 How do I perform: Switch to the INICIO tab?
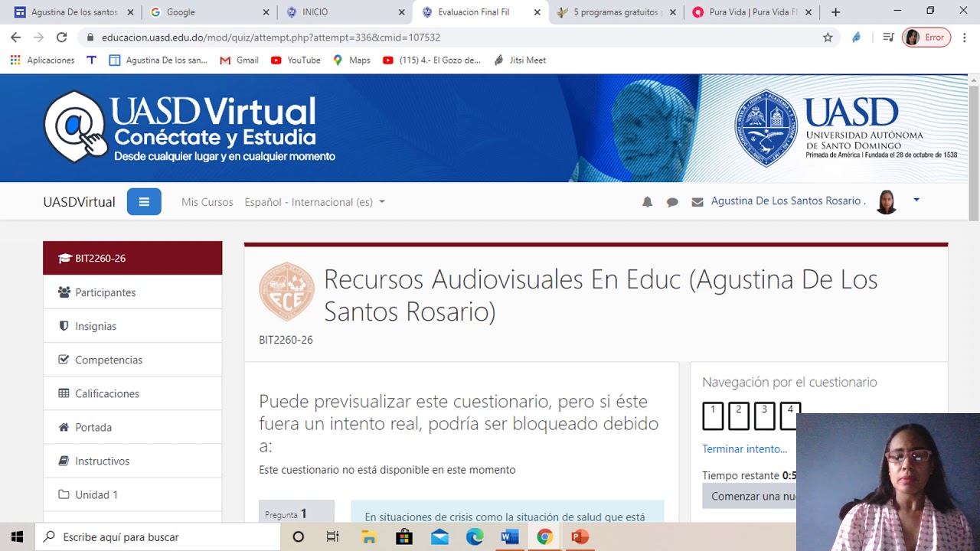pos(344,12)
